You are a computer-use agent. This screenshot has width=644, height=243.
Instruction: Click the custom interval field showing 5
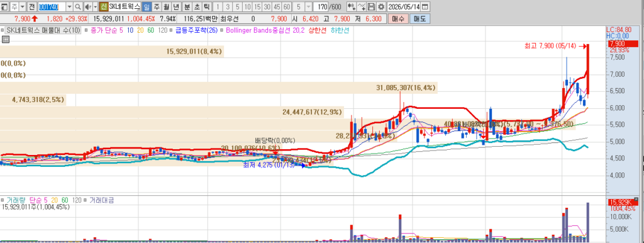click(x=299, y=7)
